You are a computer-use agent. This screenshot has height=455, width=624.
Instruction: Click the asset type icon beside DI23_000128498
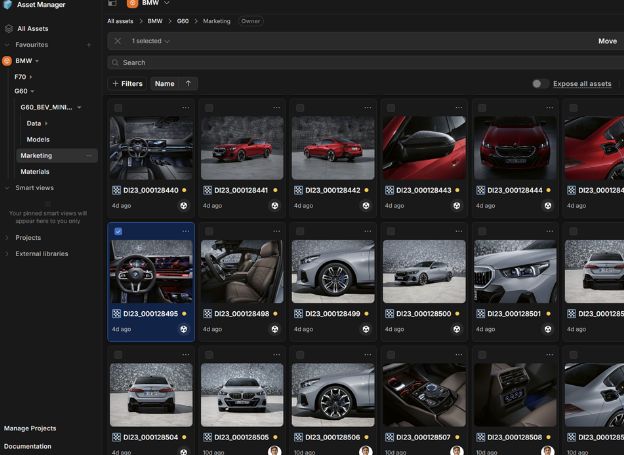coord(207,314)
